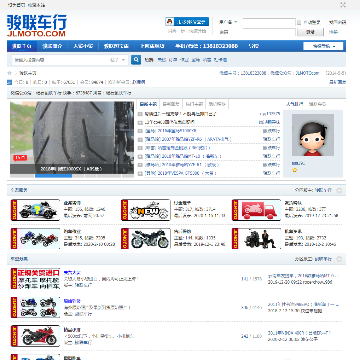Image resolution: width=360 pixels, height=360 pixels.
Task: Open the search type dropdown
Action: pyautogui.click(x=118, y=60)
